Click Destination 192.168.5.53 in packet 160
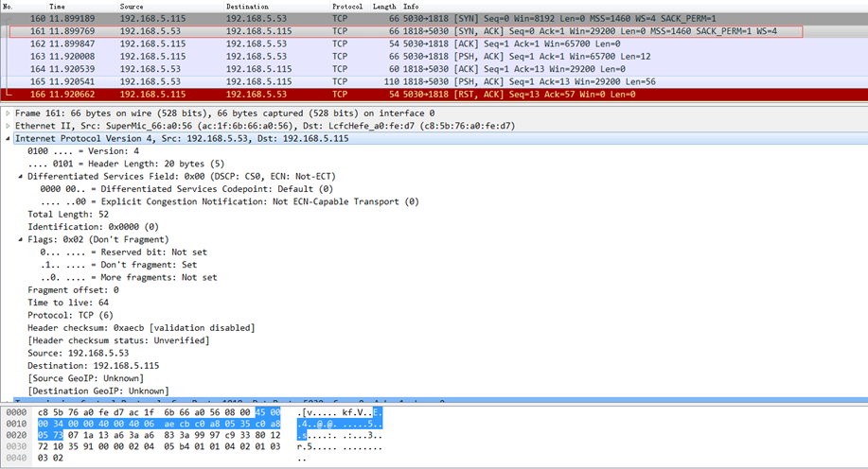 pos(257,18)
